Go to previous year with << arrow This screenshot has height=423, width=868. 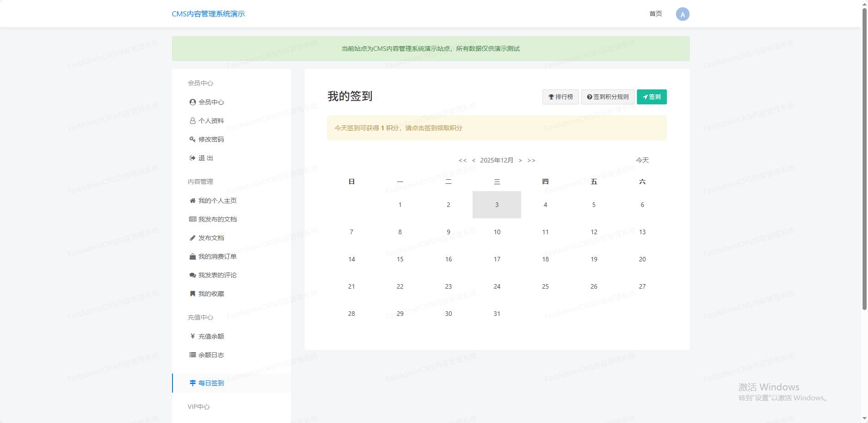[462, 160]
